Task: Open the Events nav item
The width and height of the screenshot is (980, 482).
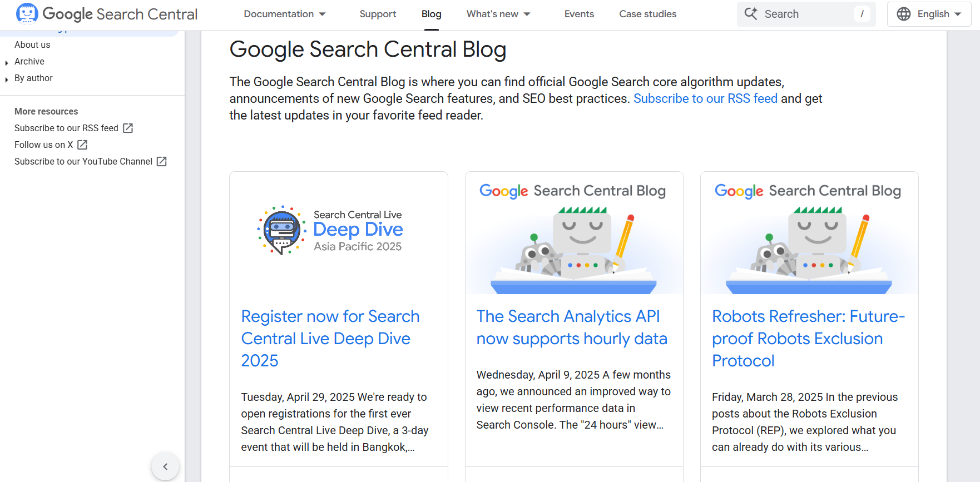Action: (579, 14)
